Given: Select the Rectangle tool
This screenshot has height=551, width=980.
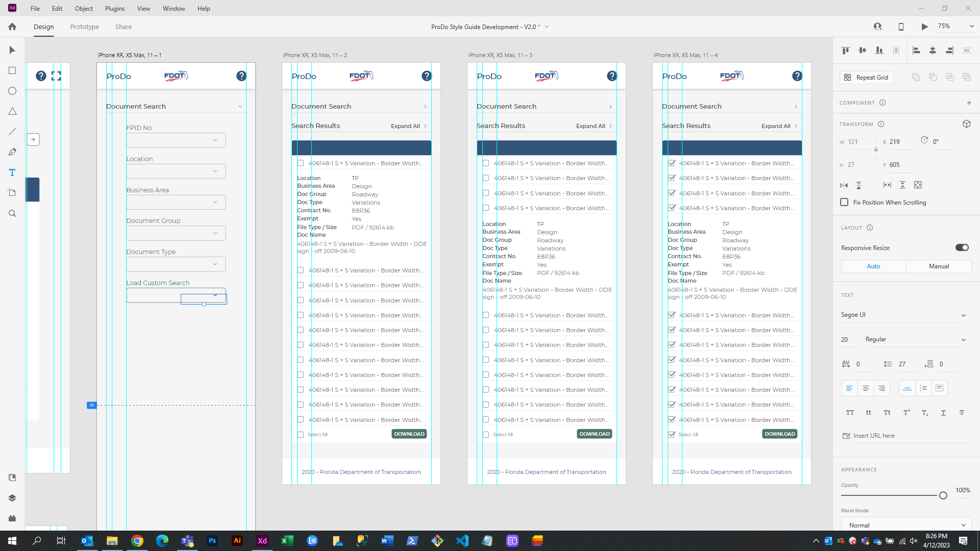Looking at the screenshot, I should [x=12, y=70].
